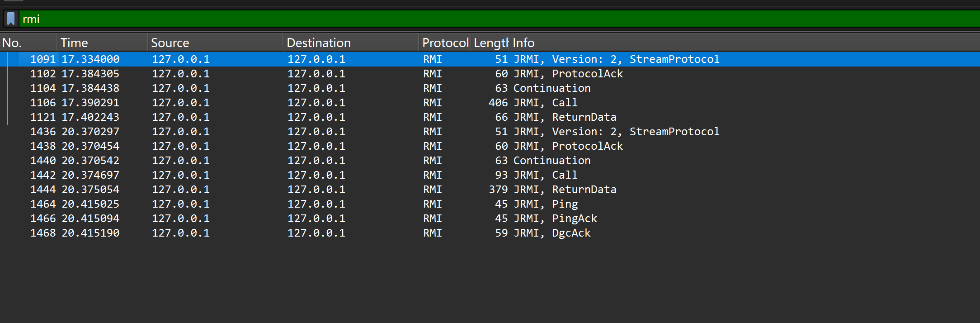Click the Destination column header
The width and height of the screenshot is (980, 323).
(x=350, y=43)
